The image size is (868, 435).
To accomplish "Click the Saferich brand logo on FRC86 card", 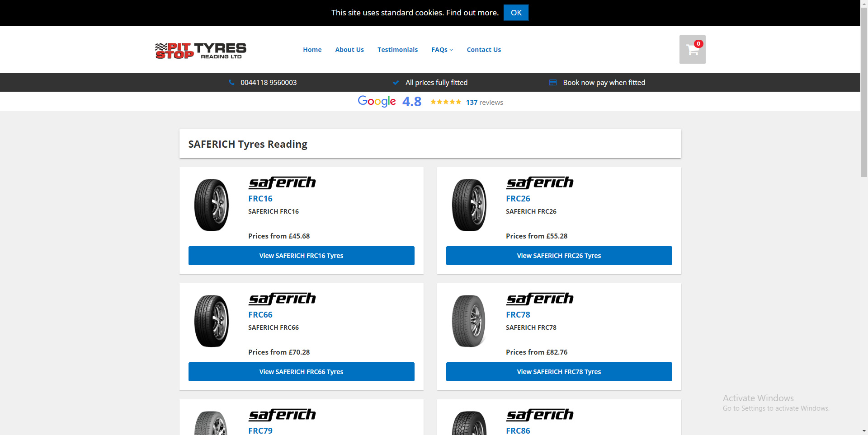I will (x=540, y=415).
